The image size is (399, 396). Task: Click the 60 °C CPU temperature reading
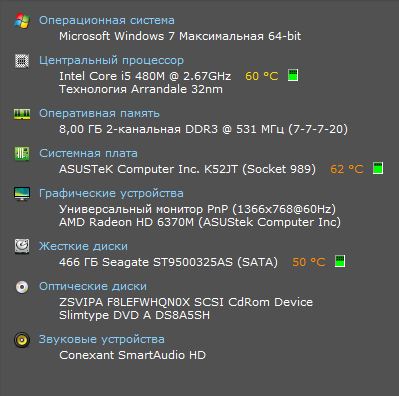pyautogui.click(x=262, y=76)
